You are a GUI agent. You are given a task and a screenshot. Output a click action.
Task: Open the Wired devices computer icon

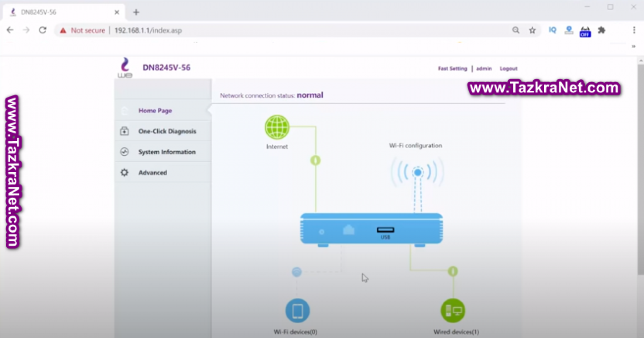[x=453, y=311]
